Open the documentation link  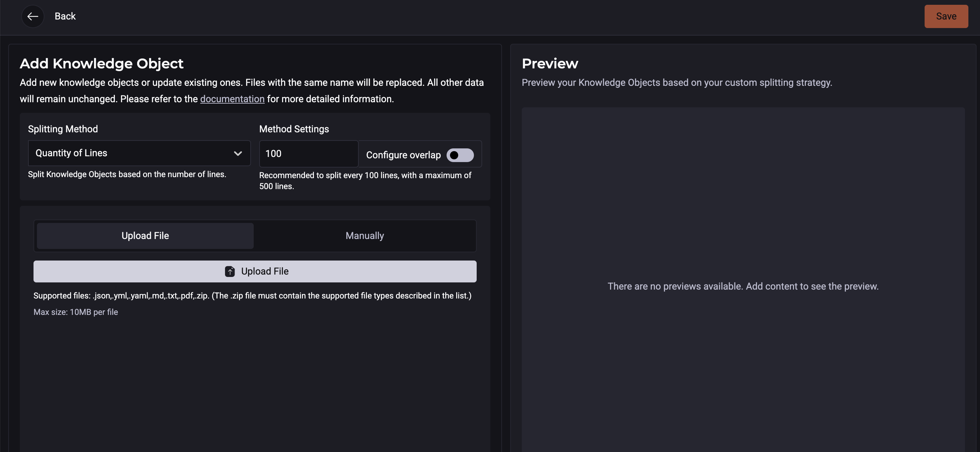(x=232, y=99)
